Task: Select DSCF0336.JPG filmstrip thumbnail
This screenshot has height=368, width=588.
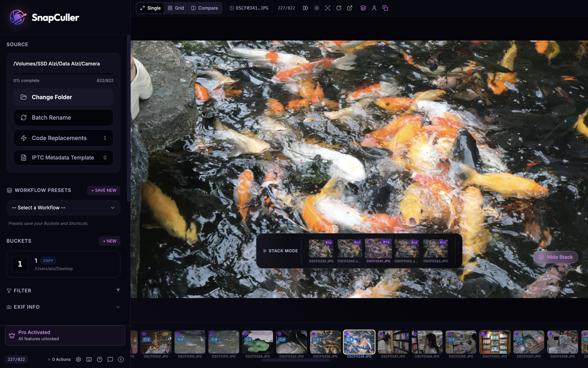Action: pyautogui.click(x=325, y=342)
